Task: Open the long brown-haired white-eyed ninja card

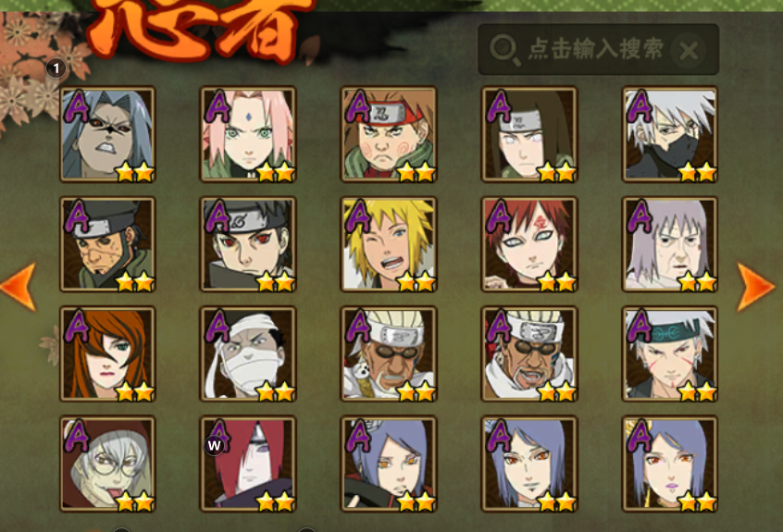Action: [x=529, y=134]
